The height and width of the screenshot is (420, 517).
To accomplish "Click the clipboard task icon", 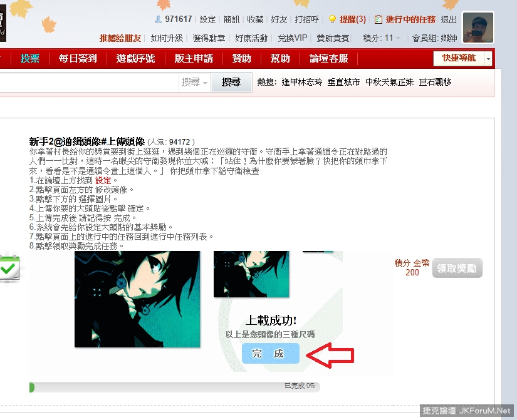I will pos(378,19).
